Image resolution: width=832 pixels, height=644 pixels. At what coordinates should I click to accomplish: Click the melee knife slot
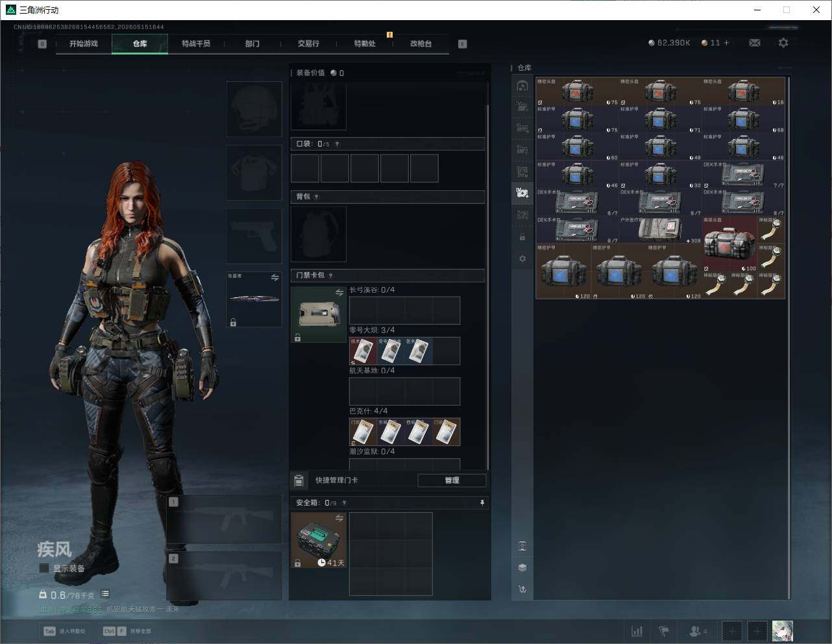coord(254,299)
